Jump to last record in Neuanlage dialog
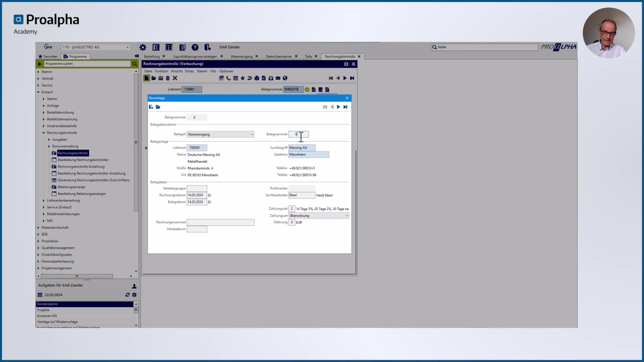 click(345, 107)
